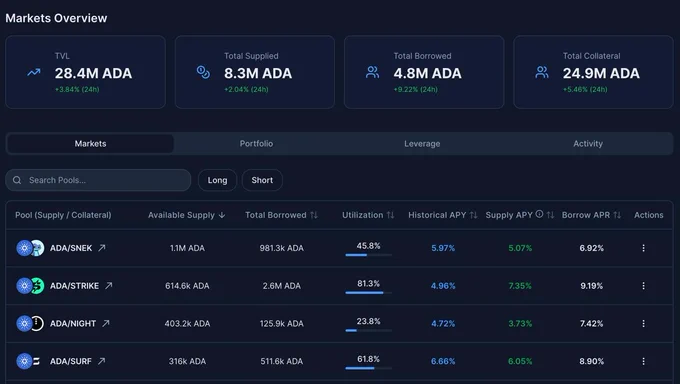Click the Pool (Supply / Collateral) header

tap(63, 215)
